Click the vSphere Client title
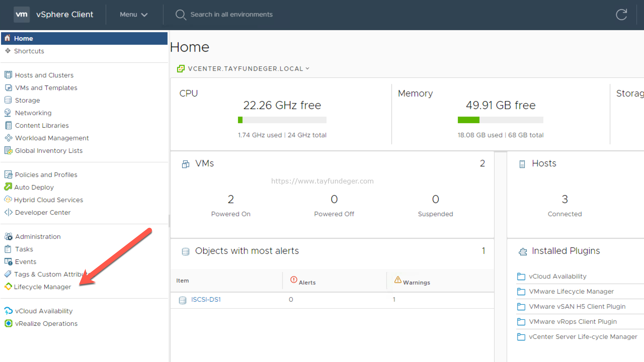644x362 pixels. click(x=65, y=14)
